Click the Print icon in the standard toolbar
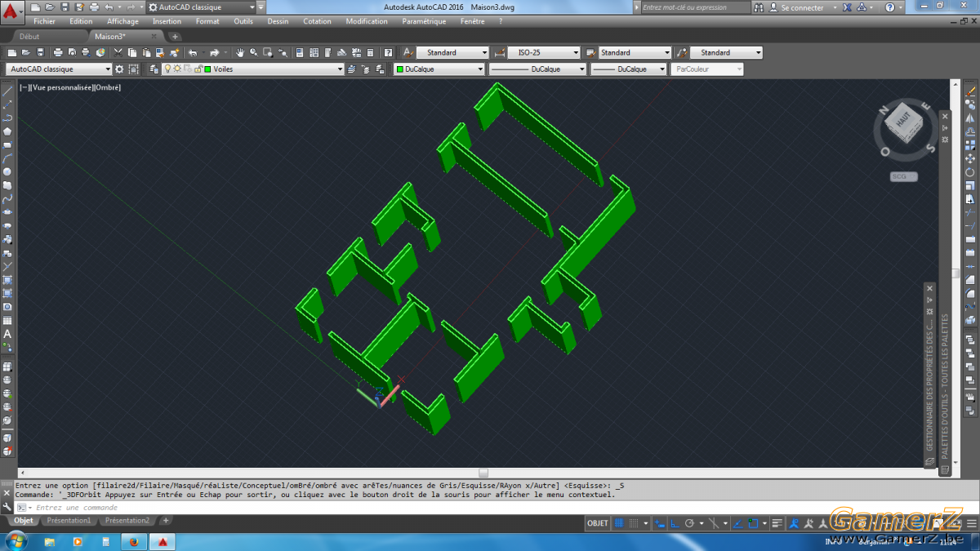980x551 pixels. pos(58,52)
